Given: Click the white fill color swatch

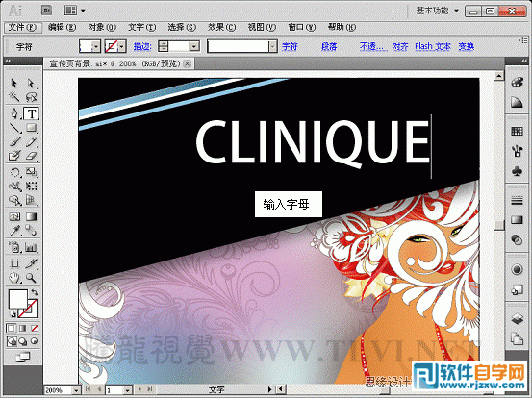Looking at the screenshot, I should 17,299.
